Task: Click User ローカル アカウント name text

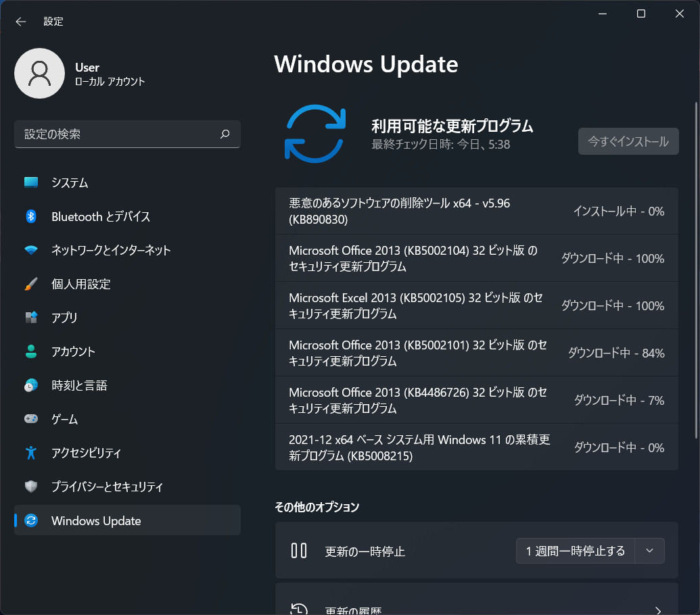Action: coord(110,74)
